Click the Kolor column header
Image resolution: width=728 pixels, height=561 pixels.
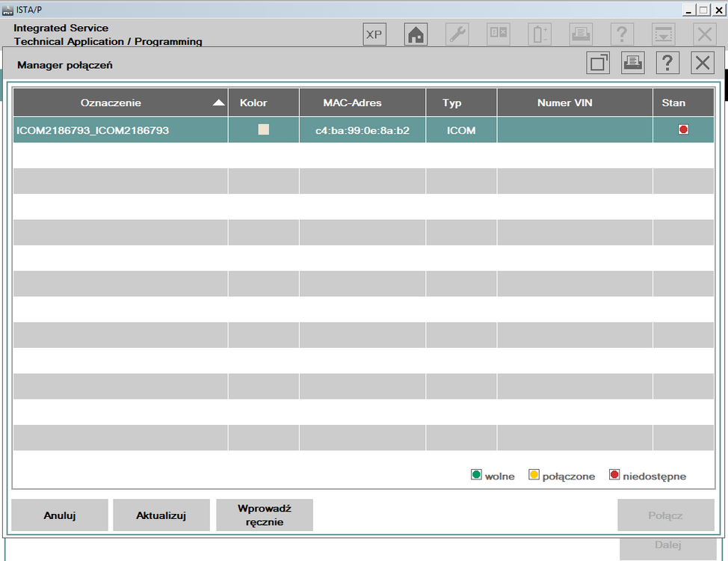pyautogui.click(x=263, y=102)
